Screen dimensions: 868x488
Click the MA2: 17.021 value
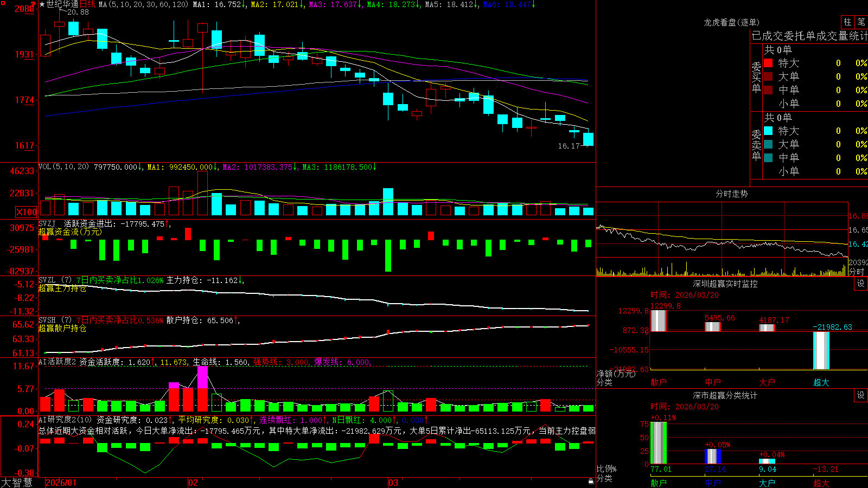[x=275, y=4]
